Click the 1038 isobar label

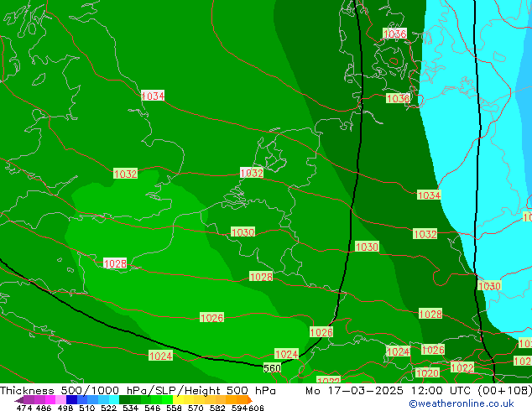coord(399,98)
